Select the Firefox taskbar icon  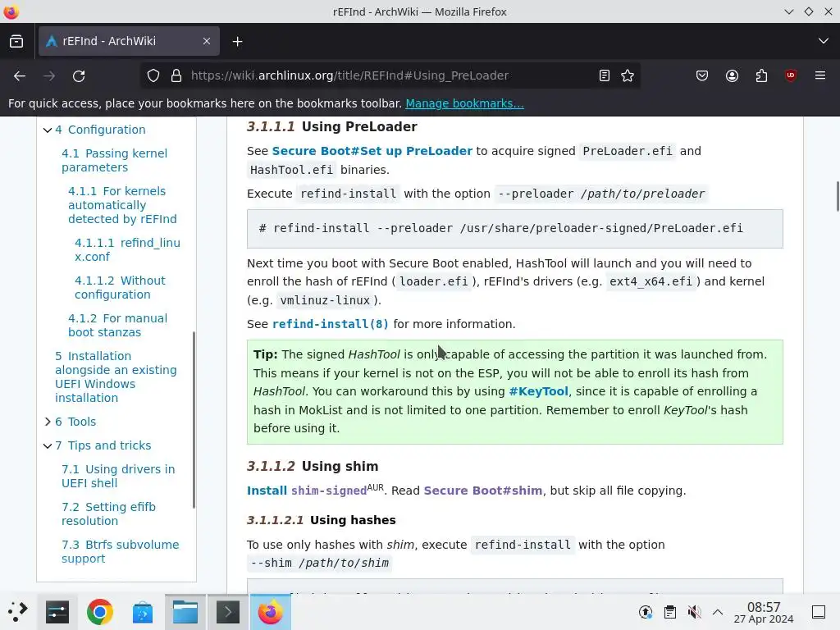pyautogui.click(x=271, y=612)
